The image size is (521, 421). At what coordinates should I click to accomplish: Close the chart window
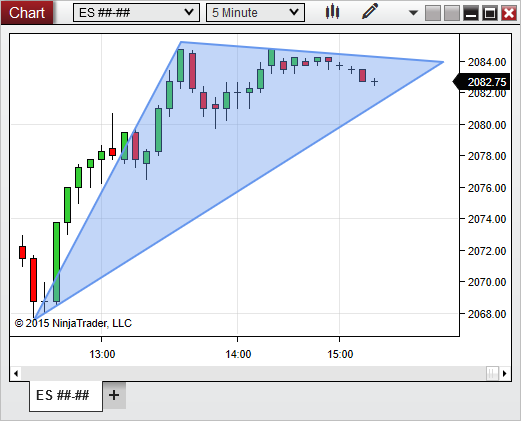509,13
